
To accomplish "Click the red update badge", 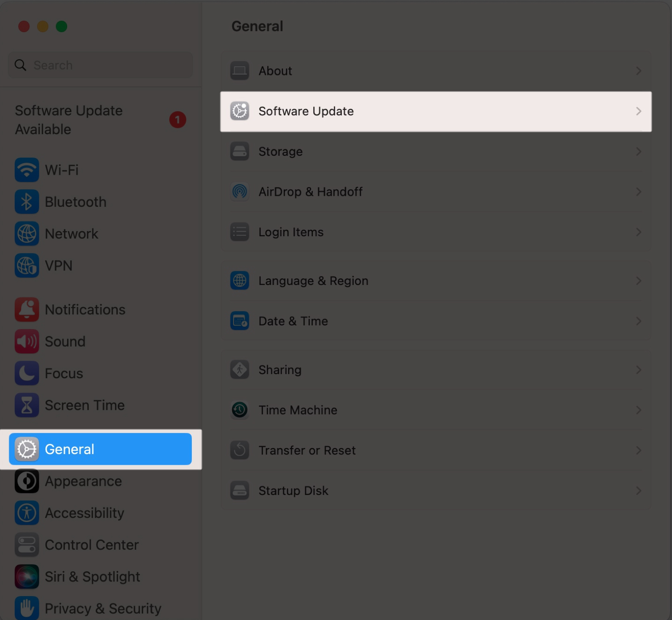I will (x=178, y=120).
